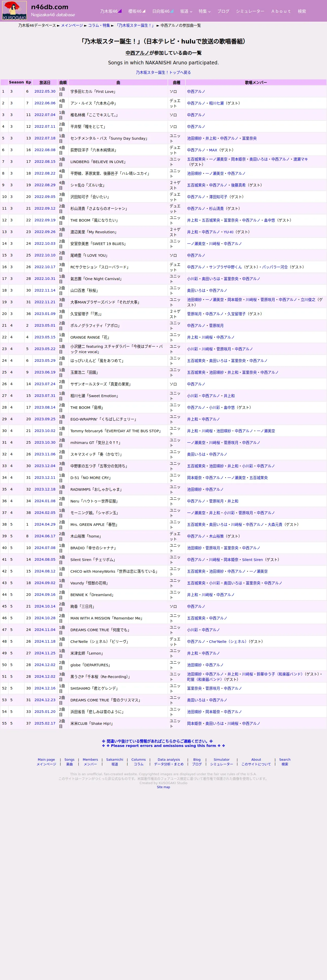Open 後藤真希 guest link in the ズルい女 row
The image size is (327, 980).
[238, 185]
